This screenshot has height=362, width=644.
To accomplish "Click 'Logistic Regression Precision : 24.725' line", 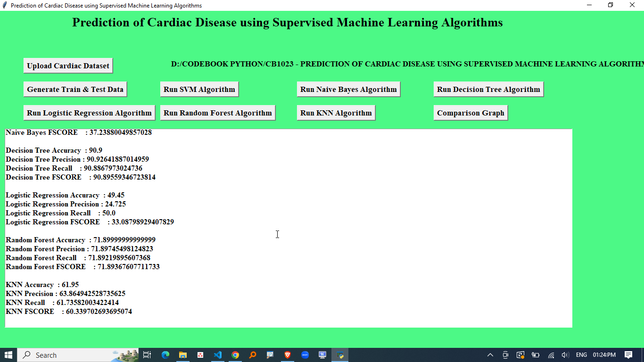I will tap(66, 204).
